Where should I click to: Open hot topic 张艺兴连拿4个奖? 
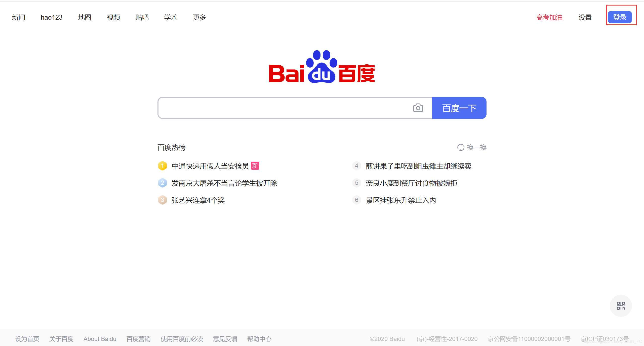click(x=198, y=200)
